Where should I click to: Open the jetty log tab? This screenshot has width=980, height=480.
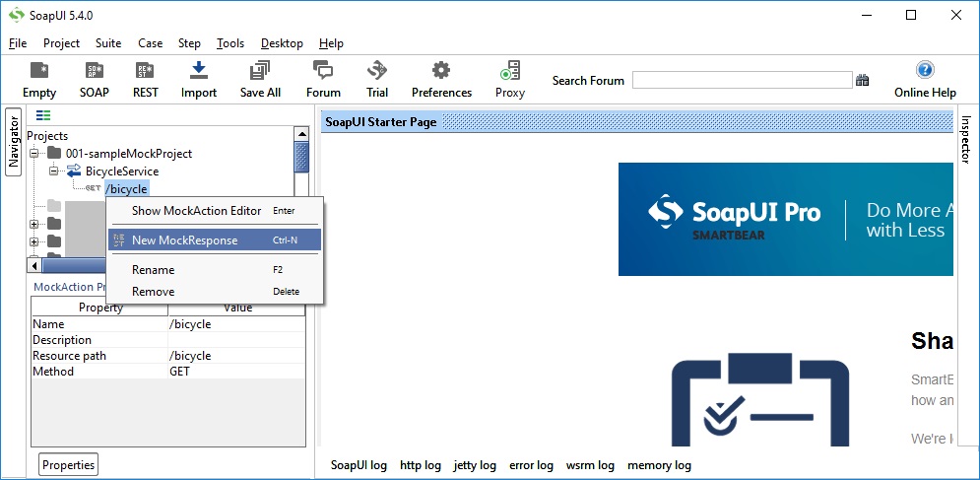click(x=475, y=465)
